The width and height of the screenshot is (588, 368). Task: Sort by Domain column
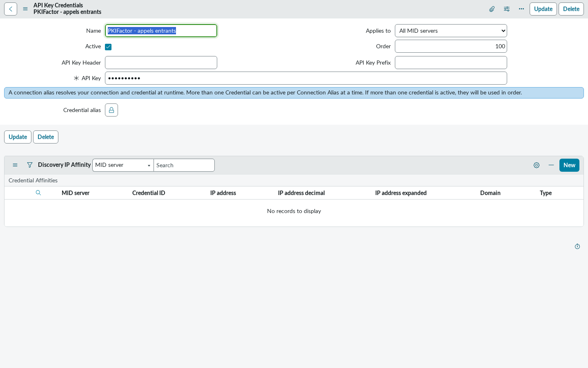point(490,193)
